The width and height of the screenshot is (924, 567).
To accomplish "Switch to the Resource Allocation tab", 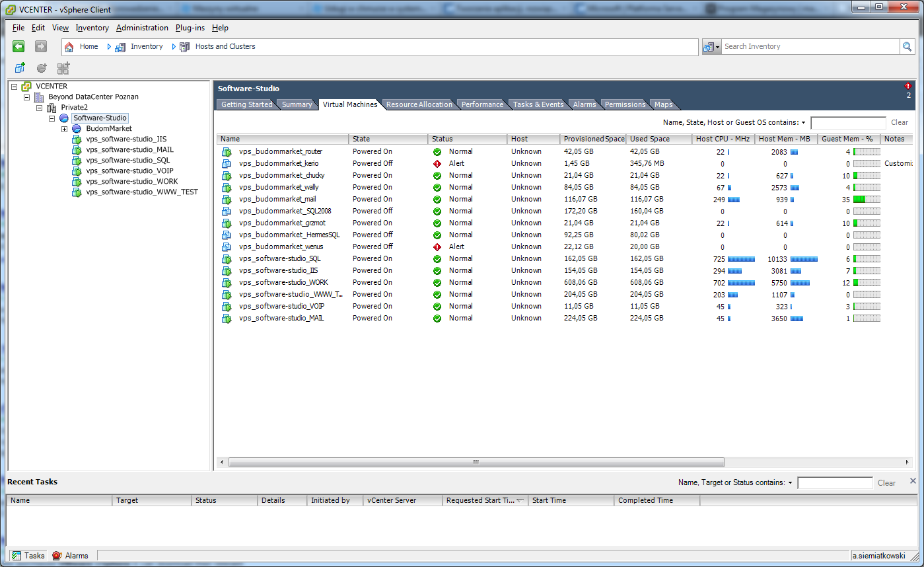I will [419, 104].
